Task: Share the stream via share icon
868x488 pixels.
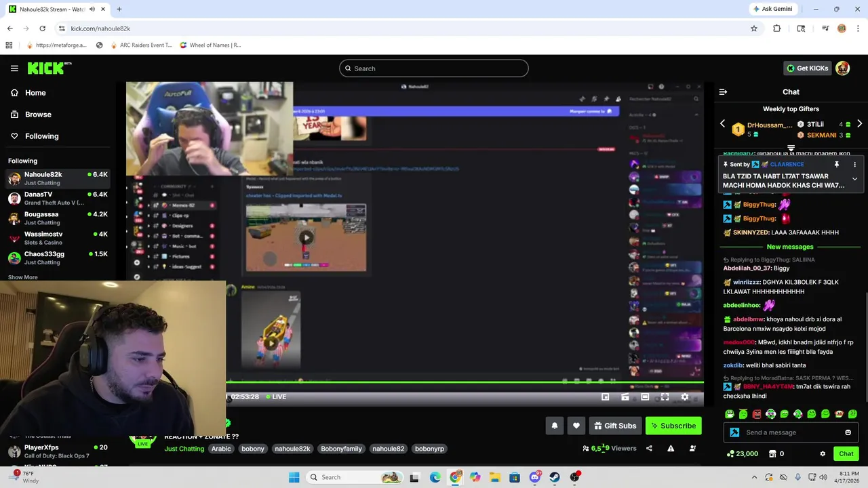Action: [649, 448]
